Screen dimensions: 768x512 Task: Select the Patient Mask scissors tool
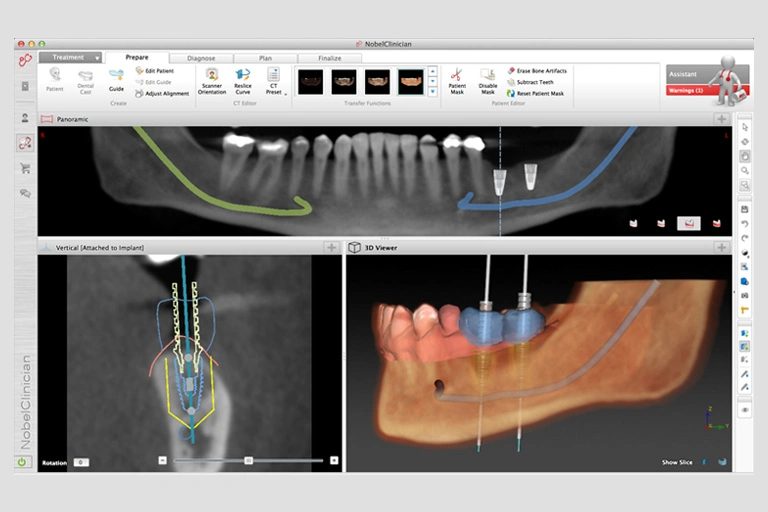(456, 76)
